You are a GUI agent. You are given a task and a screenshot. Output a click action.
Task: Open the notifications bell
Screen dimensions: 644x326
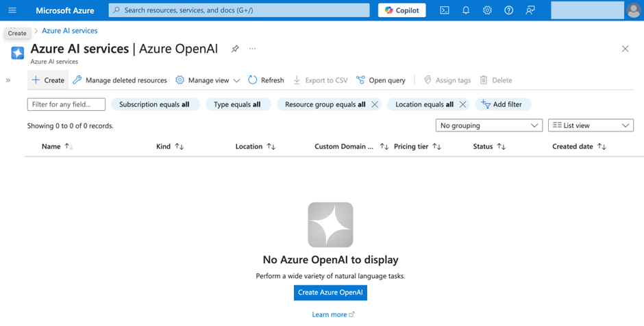[466, 10]
